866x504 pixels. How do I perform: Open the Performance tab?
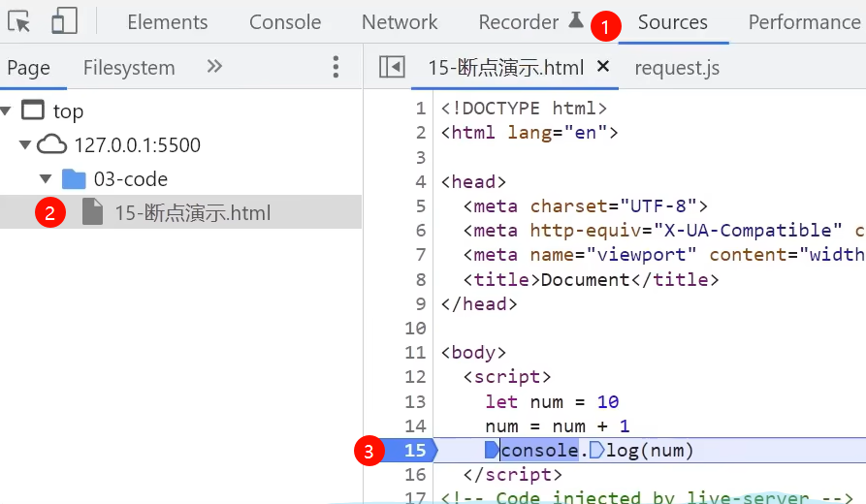click(x=804, y=22)
